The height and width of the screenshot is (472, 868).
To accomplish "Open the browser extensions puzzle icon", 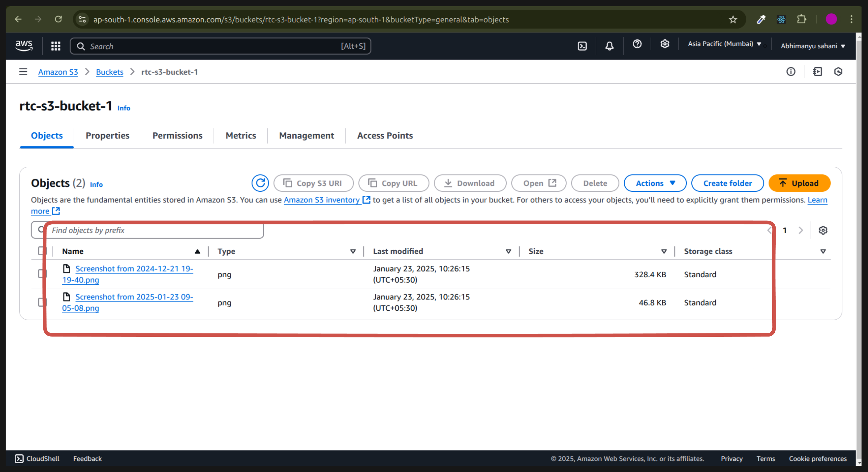I will tap(802, 19).
